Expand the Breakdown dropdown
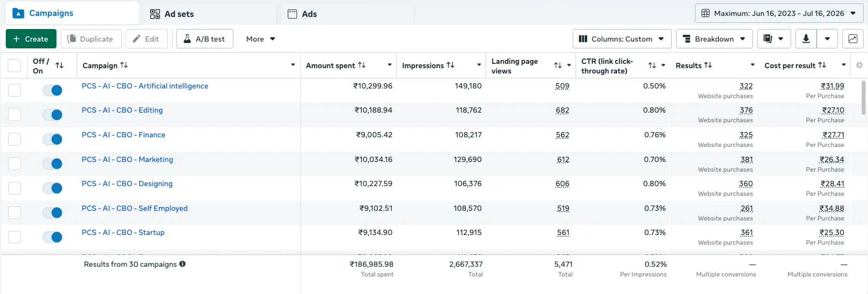This screenshot has width=868, height=294. tap(714, 39)
